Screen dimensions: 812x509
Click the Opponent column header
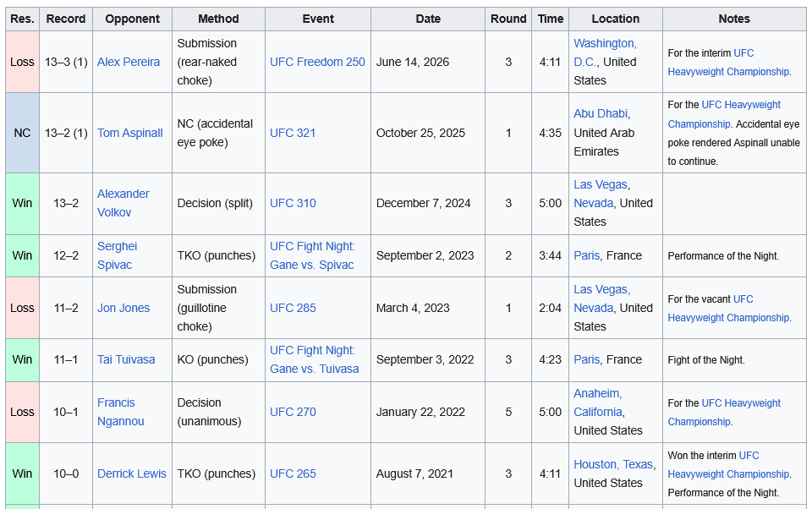pyautogui.click(x=132, y=19)
